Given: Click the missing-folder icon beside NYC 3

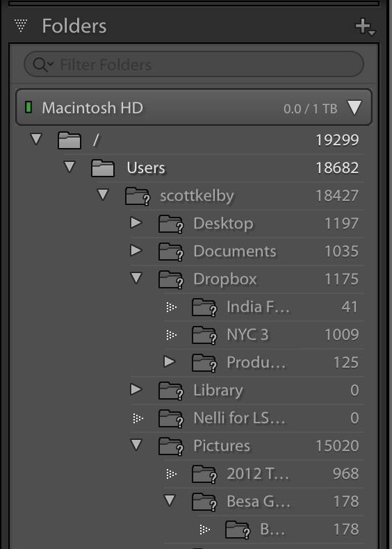Looking at the screenshot, I should click(x=204, y=335).
